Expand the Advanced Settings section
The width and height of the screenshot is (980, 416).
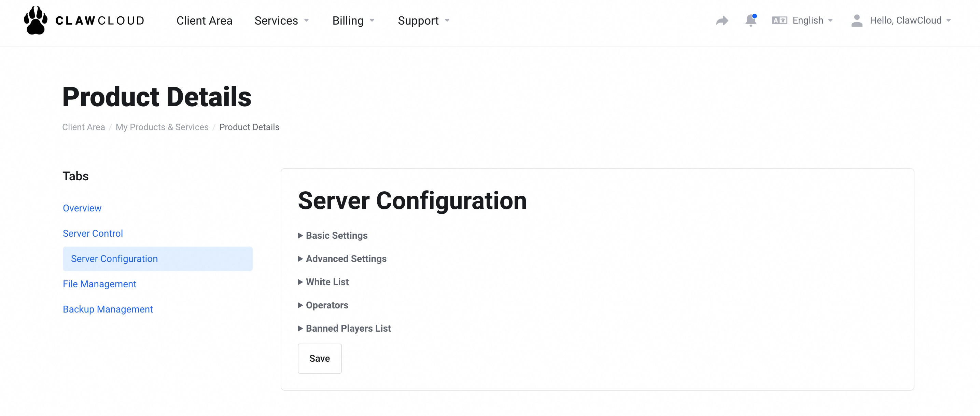pos(346,259)
